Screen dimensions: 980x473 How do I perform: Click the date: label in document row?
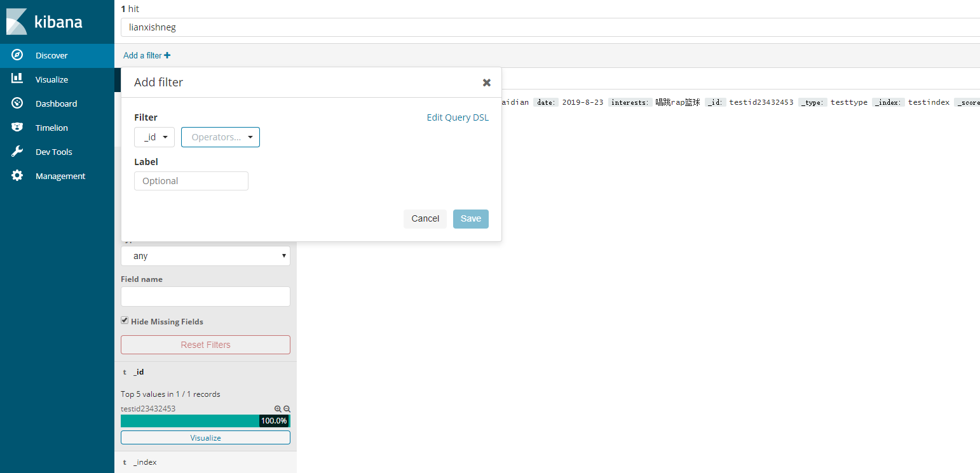[x=546, y=102]
